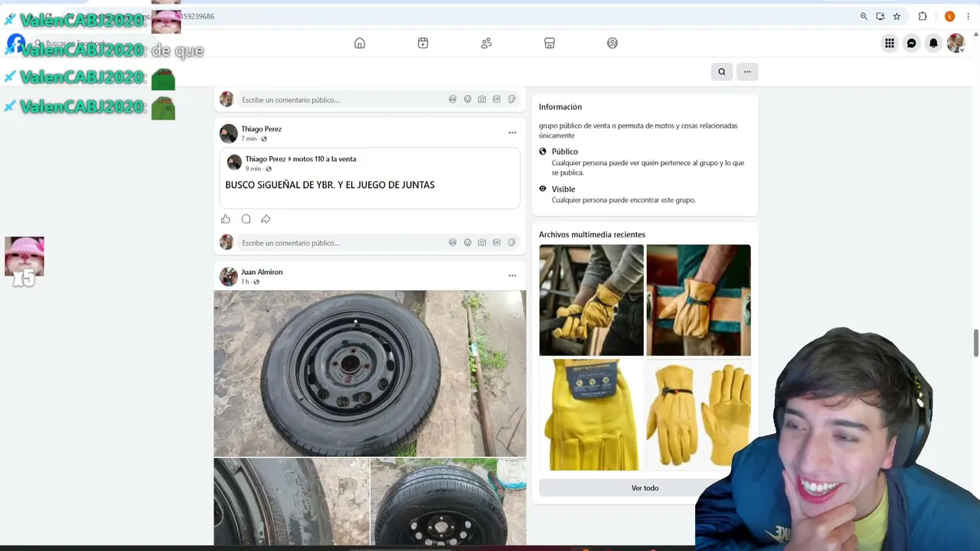The image size is (980, 551).
Task: Open the Facebook menu grid icon
Action: (890, 44)
